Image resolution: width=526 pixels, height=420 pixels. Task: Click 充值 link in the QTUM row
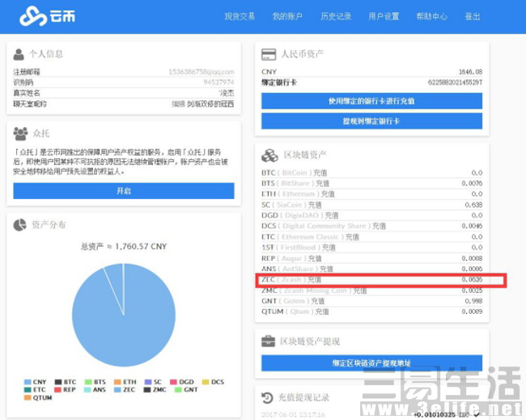pyautogui.click(x=322, y=312)
